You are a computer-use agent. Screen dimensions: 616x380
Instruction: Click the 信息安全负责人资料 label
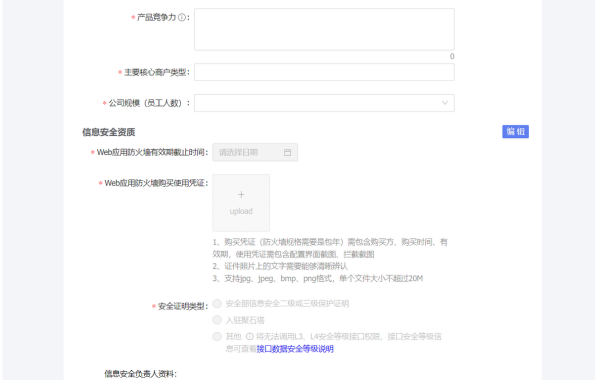click(140, 374)
